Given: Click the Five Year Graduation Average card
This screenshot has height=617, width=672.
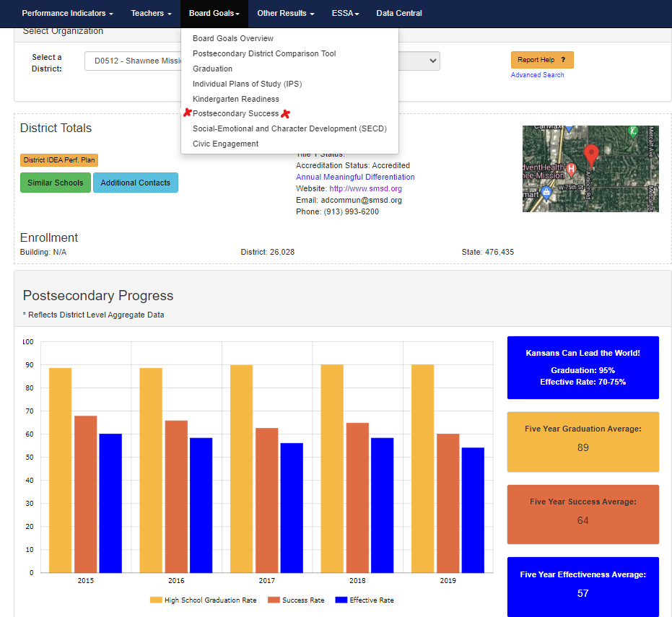Looking at the screenshot, I should tap(583, 442).
